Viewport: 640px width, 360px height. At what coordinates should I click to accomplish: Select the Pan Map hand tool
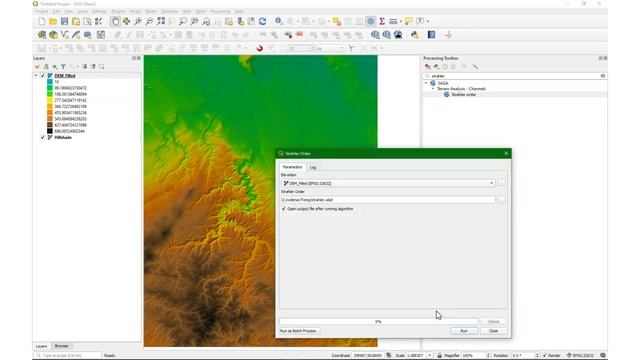pos(116,21)
